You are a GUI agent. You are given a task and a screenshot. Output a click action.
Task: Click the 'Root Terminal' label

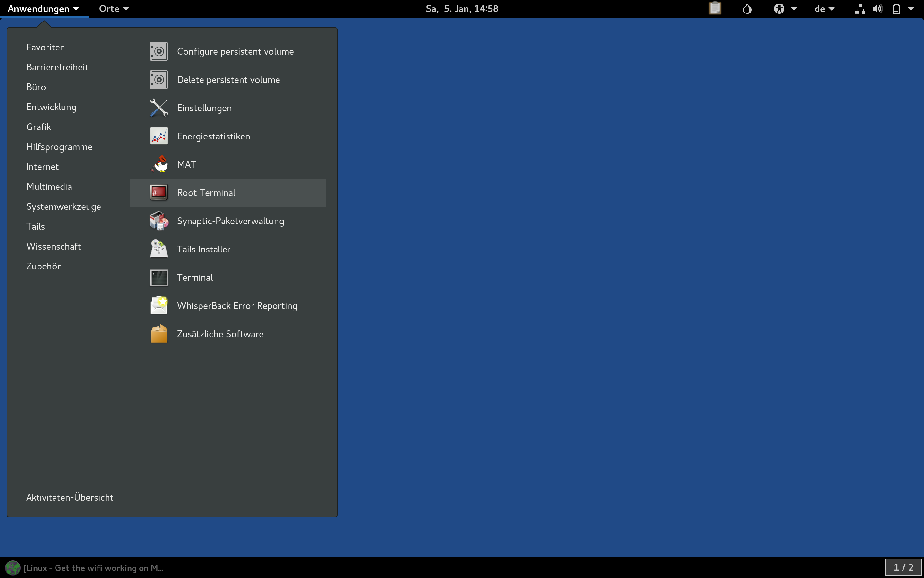tap(206, 193)
